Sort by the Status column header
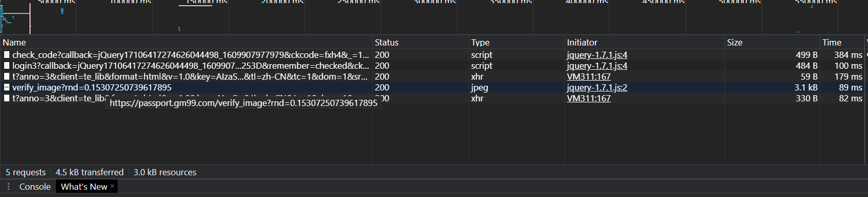Screen dimensions: 868x197 421,42
